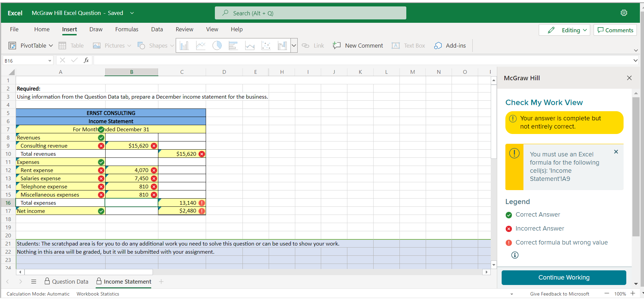Click Give Feedback to Microsoft
This screenshot has height=303, width=644.
pyautogui.click(x=560, y=294)
